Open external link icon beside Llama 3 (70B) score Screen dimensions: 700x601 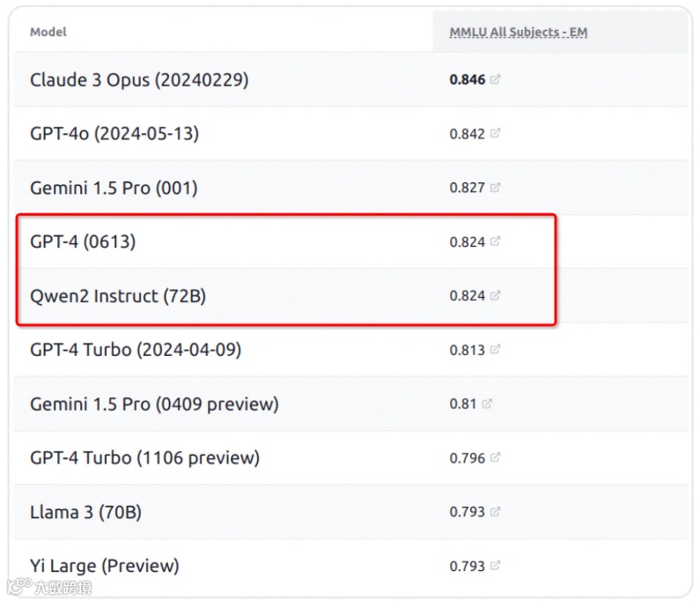click(x=495, y=512)
